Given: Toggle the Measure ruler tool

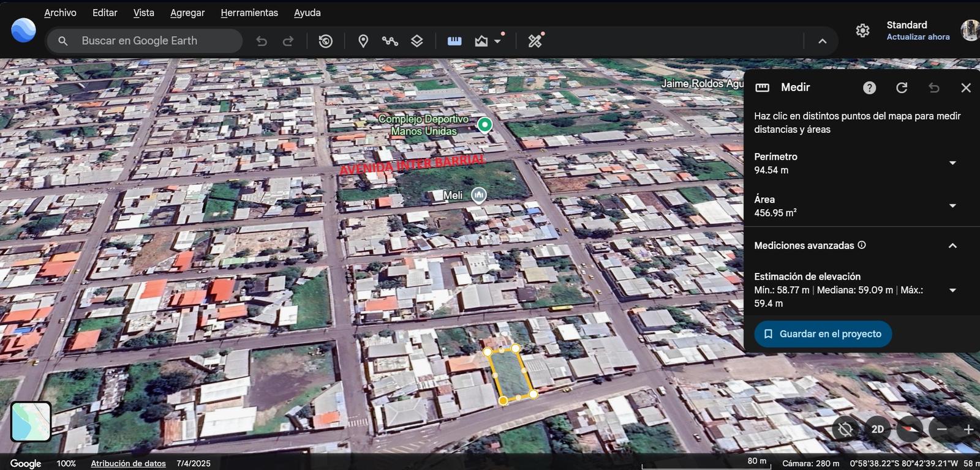Looking at the screenshot, I should pyautogui.click(x=454, y=41).
